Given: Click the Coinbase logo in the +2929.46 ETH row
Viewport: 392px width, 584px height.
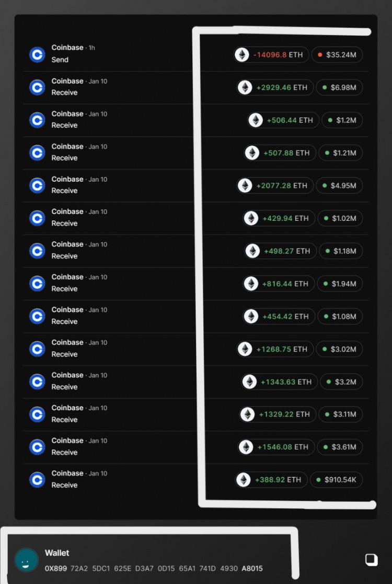Looking at the screenshot, I should [37, 87].
